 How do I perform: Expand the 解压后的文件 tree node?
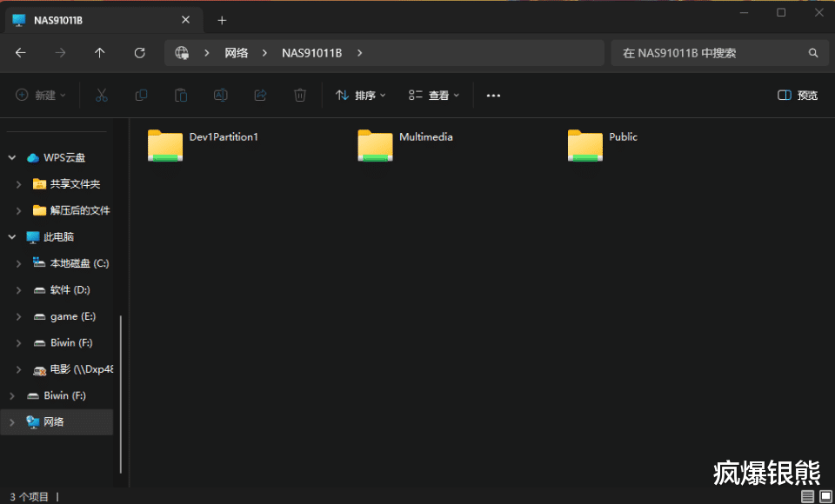click(x=18, y=211)
